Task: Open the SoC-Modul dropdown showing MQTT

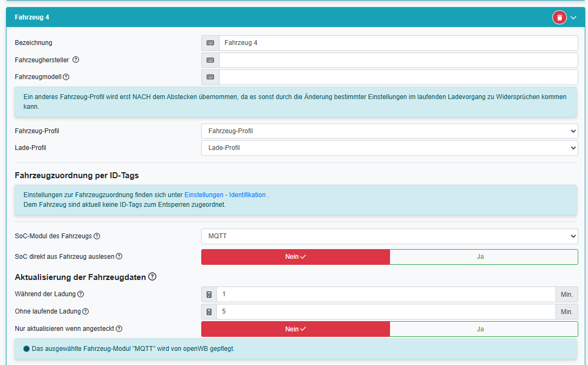Action: point(389,236)
